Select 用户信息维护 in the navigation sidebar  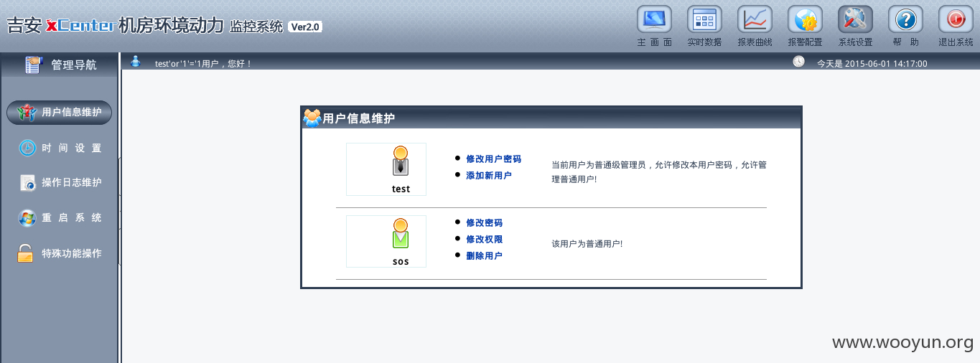[60, 113]
